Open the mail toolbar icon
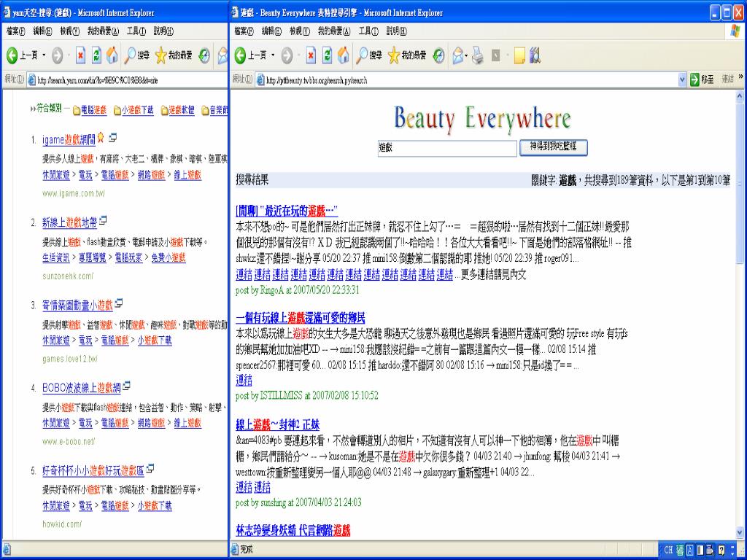747x560 pixels. [x=457, y=56]
